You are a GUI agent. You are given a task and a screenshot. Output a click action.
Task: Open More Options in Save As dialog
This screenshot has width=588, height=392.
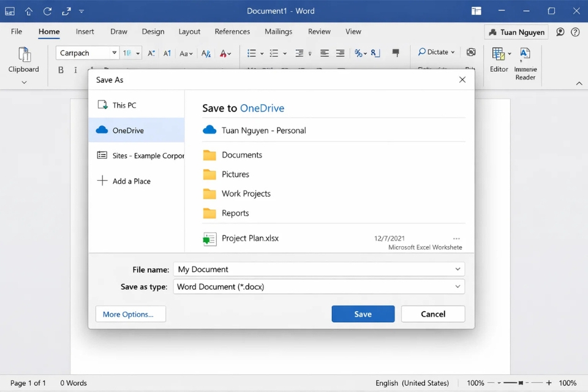[x=130, y=314]
